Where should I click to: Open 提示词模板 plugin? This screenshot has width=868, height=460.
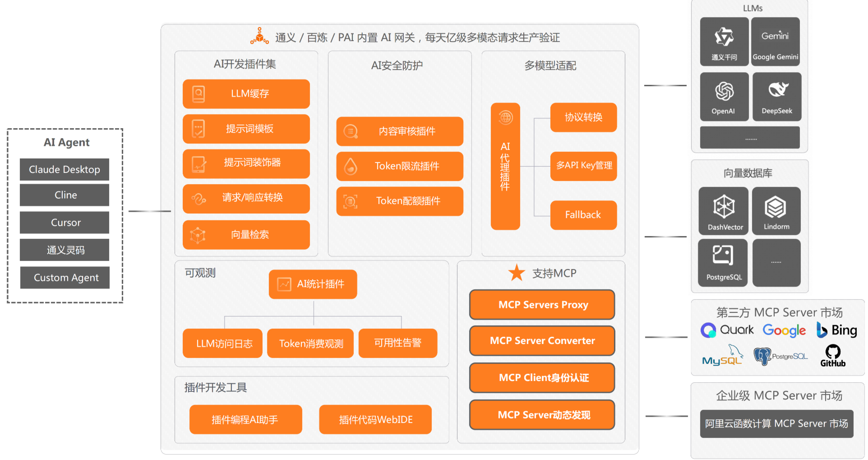coord(246,129)
